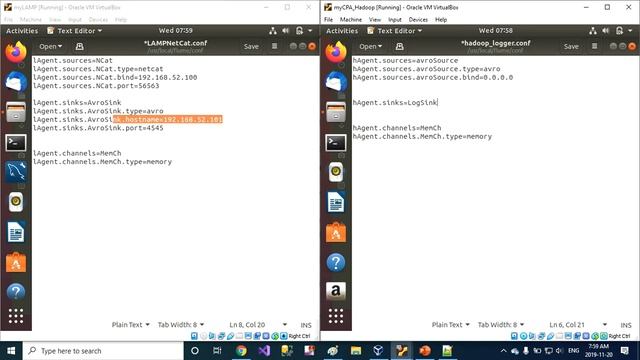Open LibreOffice Writer in the myLAMP dock

(x=16, y=232)
